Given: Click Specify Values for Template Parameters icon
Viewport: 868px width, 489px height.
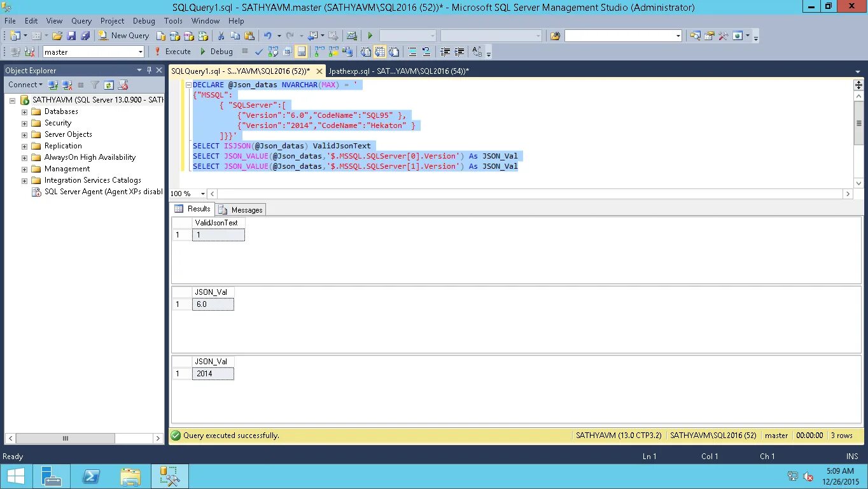Looking at the screenshot, I should (x=477, y=52).
